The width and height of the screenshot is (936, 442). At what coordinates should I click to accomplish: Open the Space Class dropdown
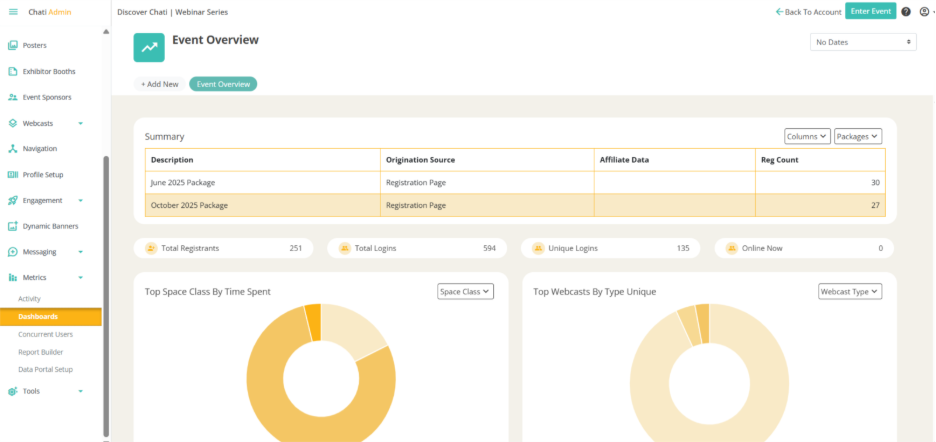point(466,291)
